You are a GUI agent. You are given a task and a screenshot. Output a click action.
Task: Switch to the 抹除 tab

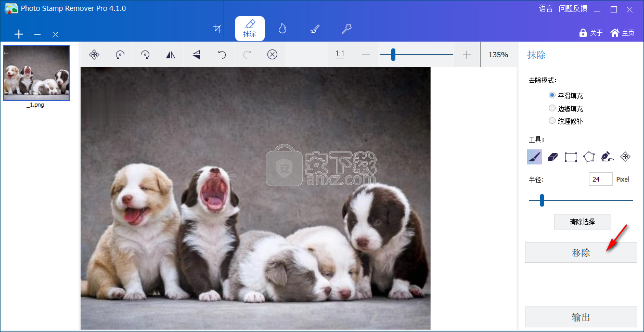(250, 29)
